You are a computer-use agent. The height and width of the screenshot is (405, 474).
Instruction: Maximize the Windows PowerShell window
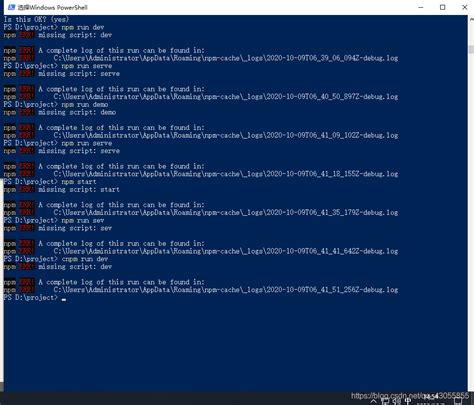(442, 7)
